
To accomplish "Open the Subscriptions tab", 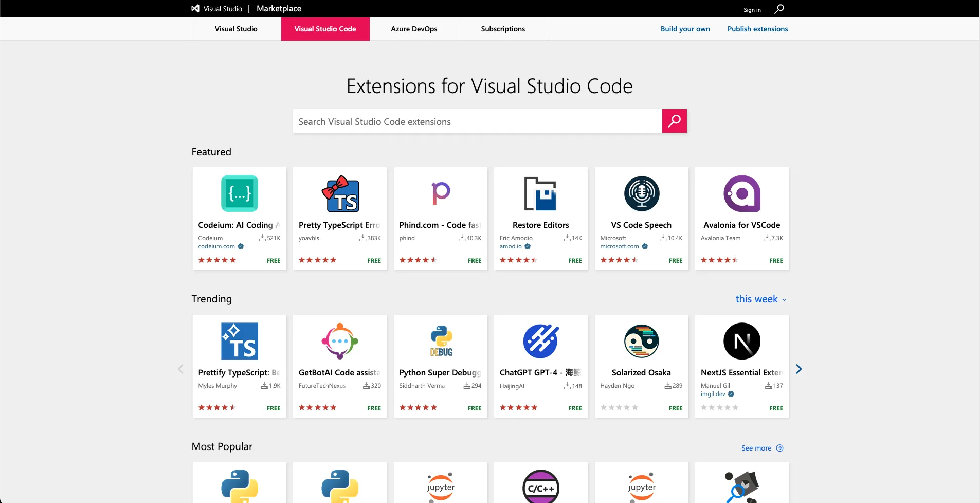I will pos(503,29).
